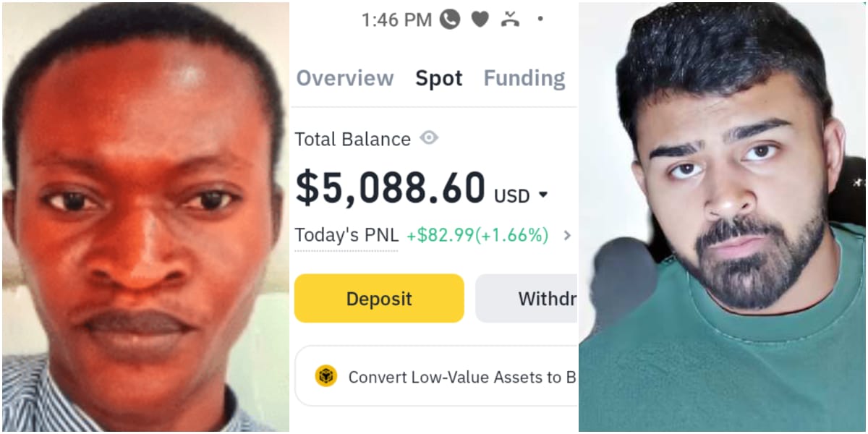Viewport: 868px width, 434px height.
Task: Switch to the Overview tab
Action: pyautogui.click(x=345, y=78)
